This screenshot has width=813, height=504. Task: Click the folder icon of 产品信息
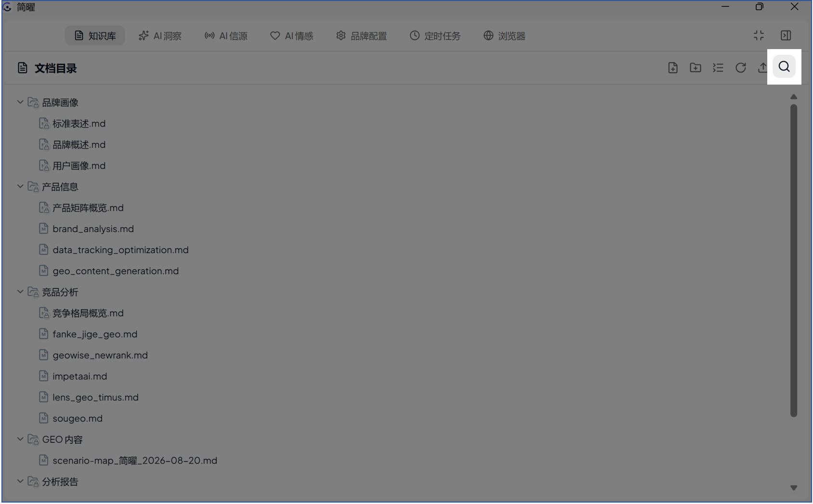click(33, 187)
